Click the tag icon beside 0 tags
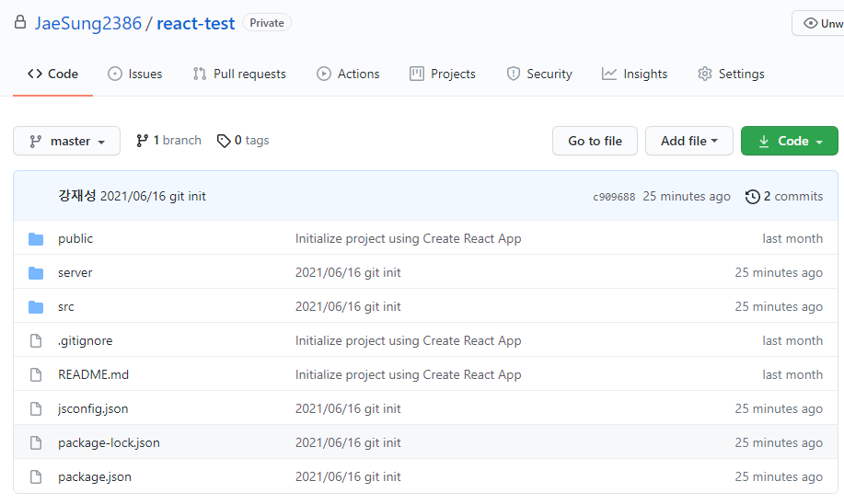Viewport: 844px width, 504px height. coord(224,141)
